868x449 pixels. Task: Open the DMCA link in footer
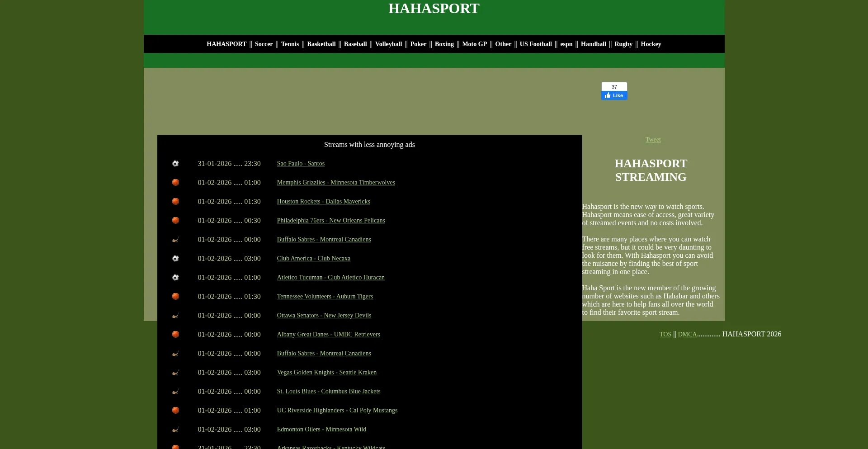click(x=687, y=335)
